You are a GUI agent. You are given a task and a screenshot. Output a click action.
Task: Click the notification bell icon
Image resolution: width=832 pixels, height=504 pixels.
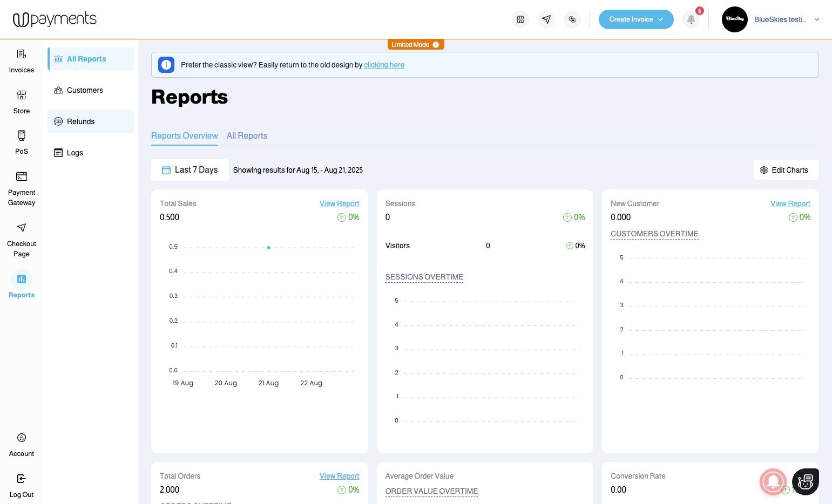click(x=691, y=19)
